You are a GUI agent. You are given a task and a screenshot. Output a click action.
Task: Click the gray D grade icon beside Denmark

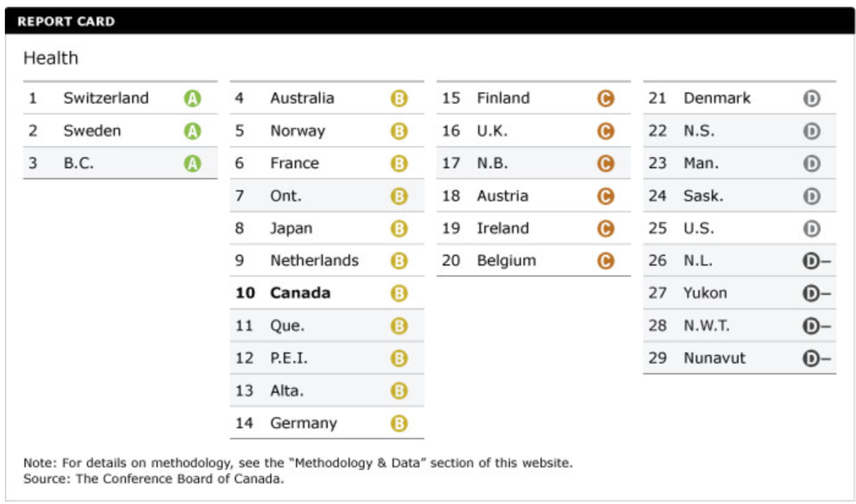tap(811, 99)
